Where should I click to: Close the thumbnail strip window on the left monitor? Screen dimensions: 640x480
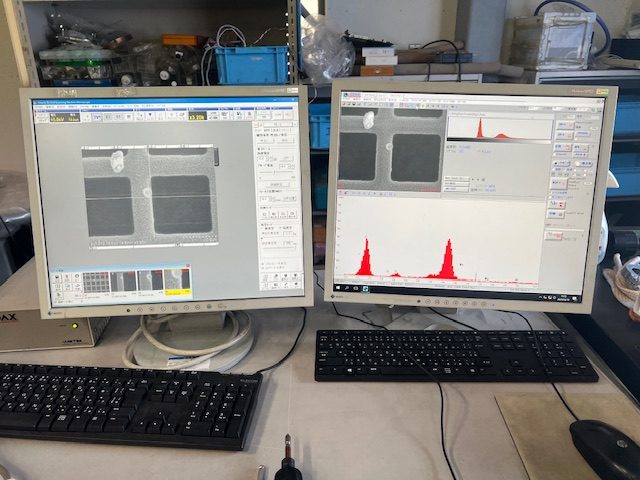click(x=188, y=266)
